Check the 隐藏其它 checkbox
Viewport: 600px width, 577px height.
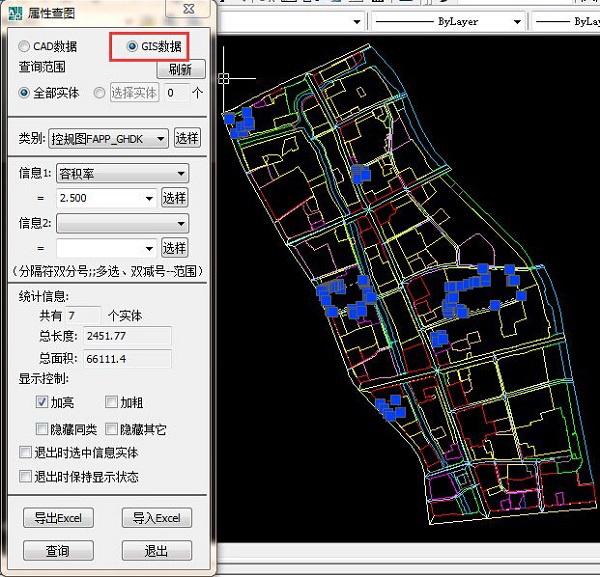coord(111,429)
